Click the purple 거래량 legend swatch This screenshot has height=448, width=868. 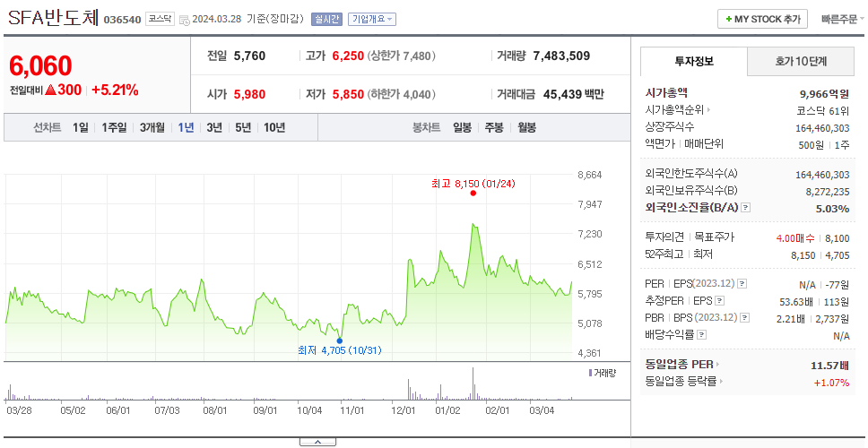(x=590, y=374)
